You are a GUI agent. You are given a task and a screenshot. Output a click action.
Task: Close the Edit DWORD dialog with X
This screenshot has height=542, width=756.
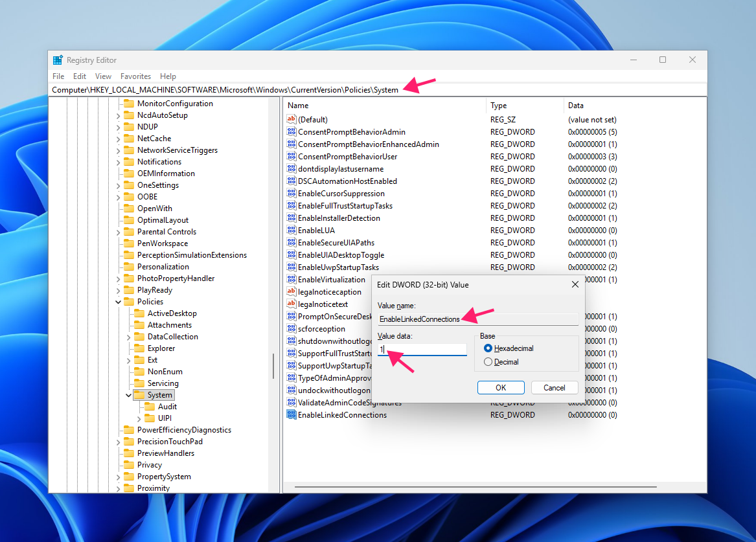click(x=575, y=285)
